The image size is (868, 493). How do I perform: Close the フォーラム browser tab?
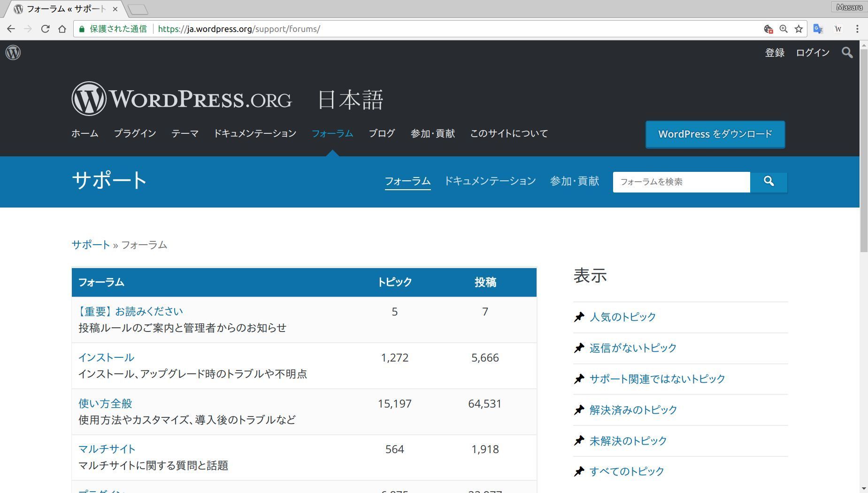(115, 9)
